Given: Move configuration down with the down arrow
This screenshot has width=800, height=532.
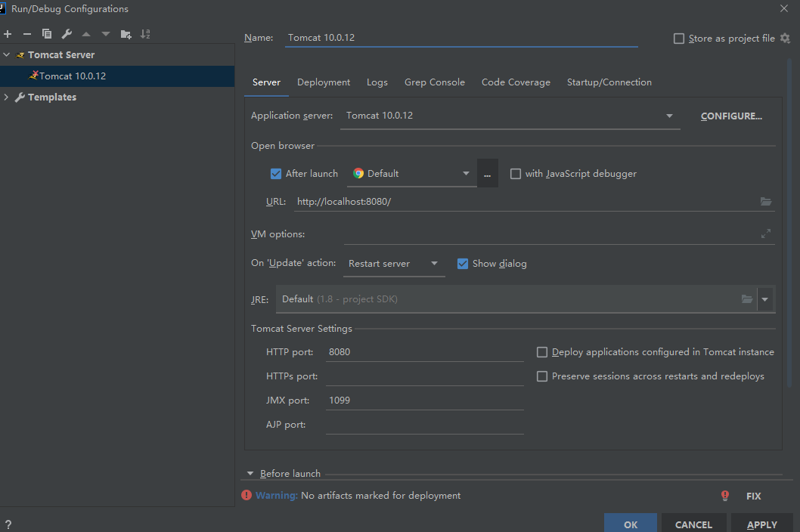Looking at the screenshot, I should pos(106,34).
